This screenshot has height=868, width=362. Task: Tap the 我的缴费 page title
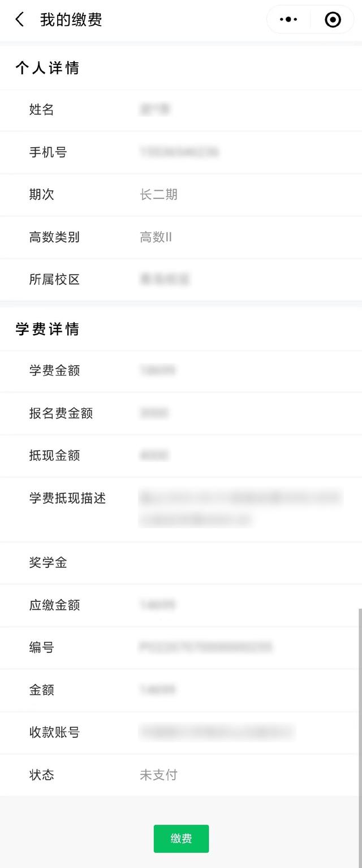coord(71,20)
